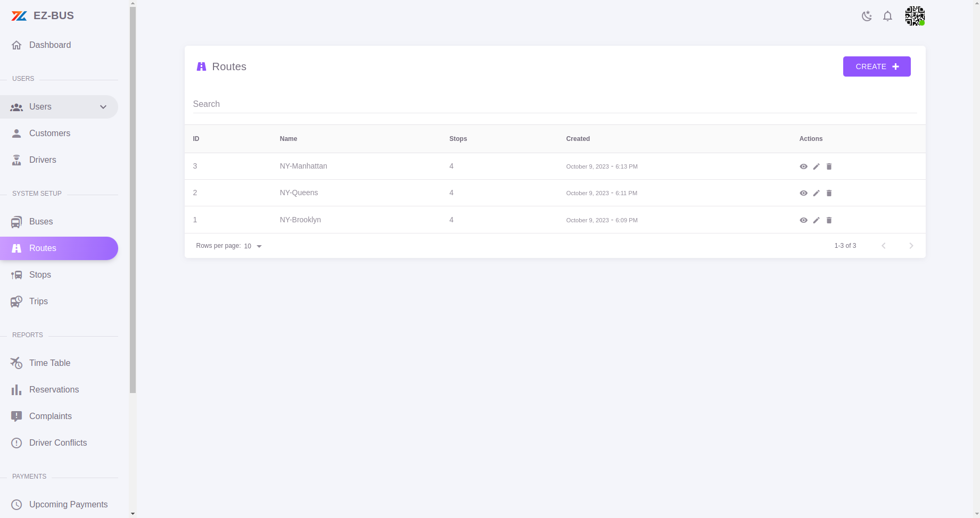Show the NY-Brooklyn route details
Image resolution: width=980 pixels, height=518 pixels.
coord(804,220)
